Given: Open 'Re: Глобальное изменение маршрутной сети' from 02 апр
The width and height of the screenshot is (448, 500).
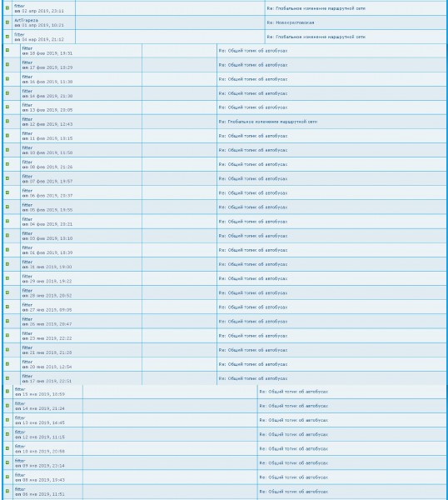Looking at the screenshot, I should pyautogui.click(x=316, y=8).
